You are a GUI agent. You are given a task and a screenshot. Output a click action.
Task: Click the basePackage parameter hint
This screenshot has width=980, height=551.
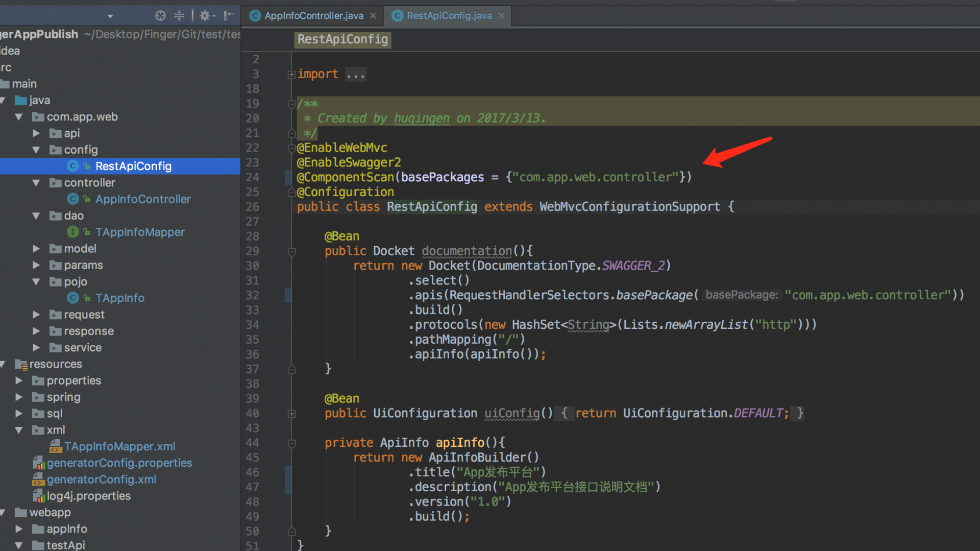tap(742, 295)
